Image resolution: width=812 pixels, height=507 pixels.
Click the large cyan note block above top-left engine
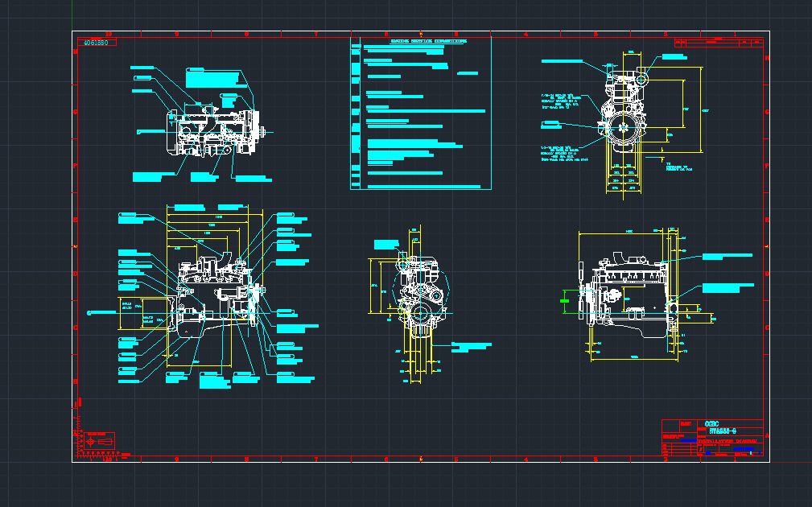212,79
